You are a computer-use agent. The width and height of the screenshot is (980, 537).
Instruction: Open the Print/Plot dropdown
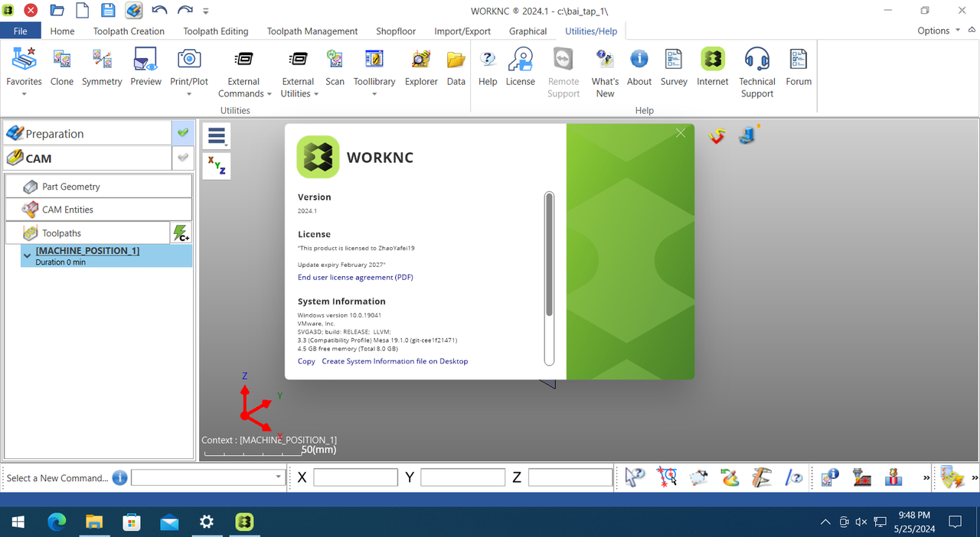189,94
